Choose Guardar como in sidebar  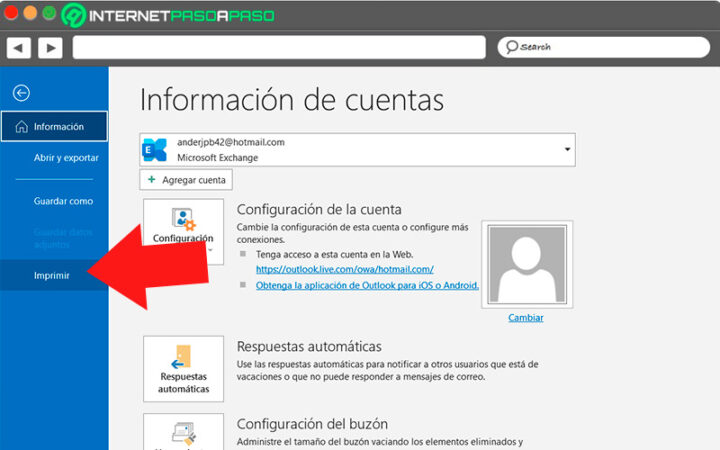point(63,201)
